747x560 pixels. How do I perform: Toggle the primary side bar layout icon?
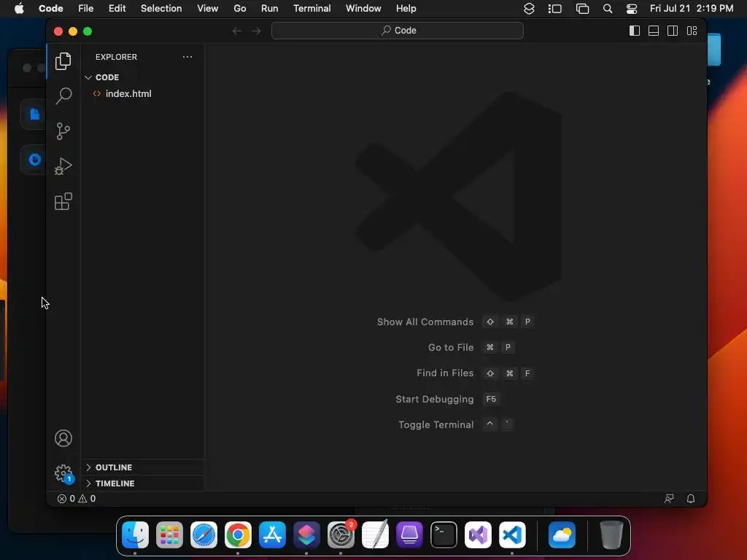[x=635, y=31]
